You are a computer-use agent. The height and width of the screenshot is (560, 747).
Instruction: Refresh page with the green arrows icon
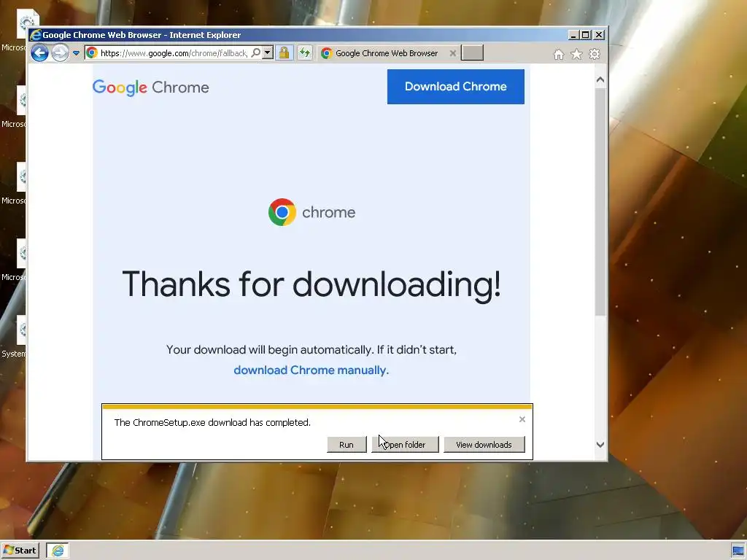[305, 52]
